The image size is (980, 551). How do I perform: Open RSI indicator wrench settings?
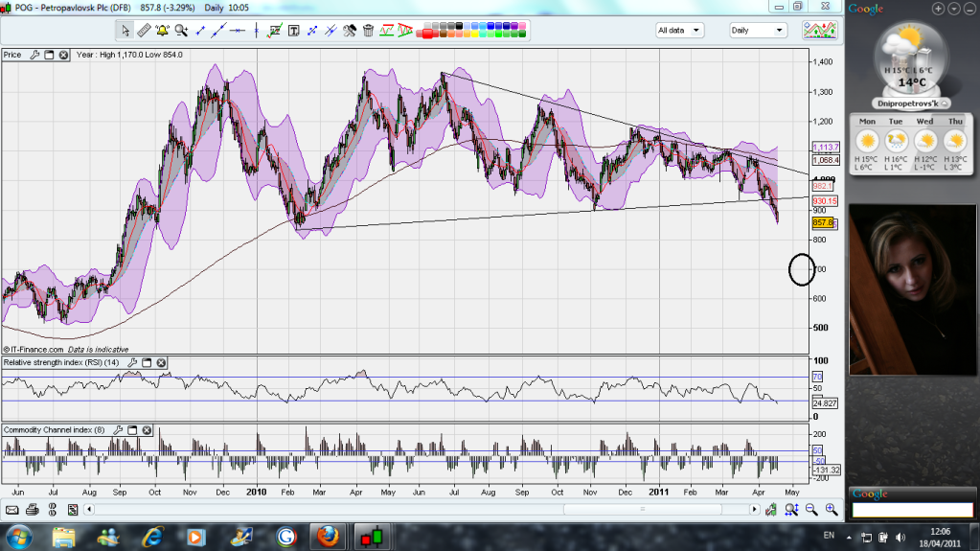(x=132, y=363)
